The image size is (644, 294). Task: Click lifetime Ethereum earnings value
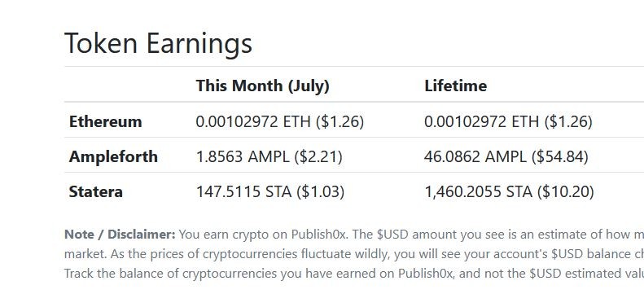(x=508, y=121)
